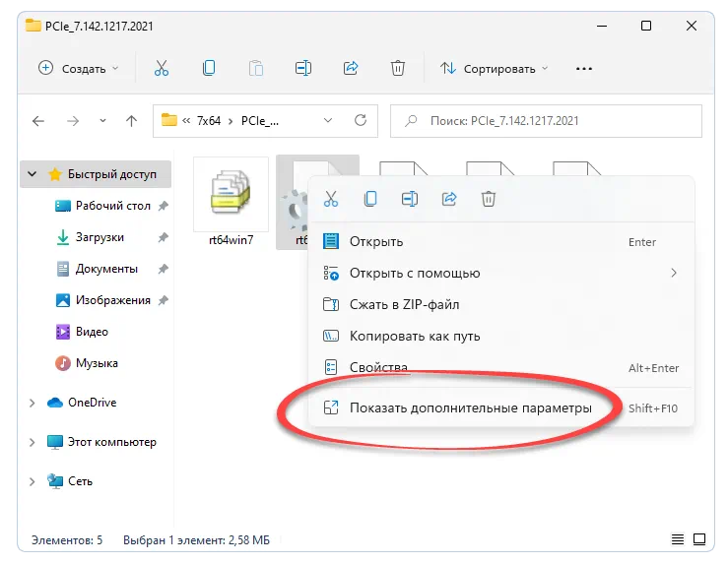This screenshot has width=728, height=564.
Task: Open the Создать dropdown button
Action: pos(79,69)
